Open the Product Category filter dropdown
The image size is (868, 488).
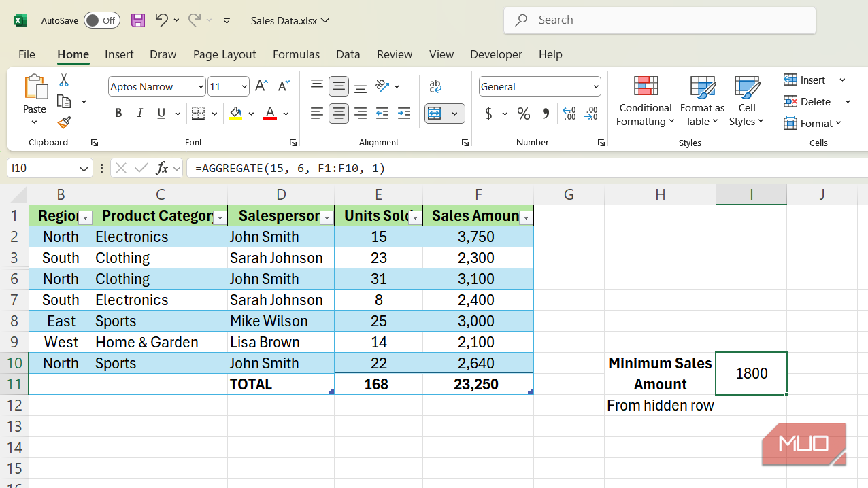pyautogui.click(x=220, y=218)
